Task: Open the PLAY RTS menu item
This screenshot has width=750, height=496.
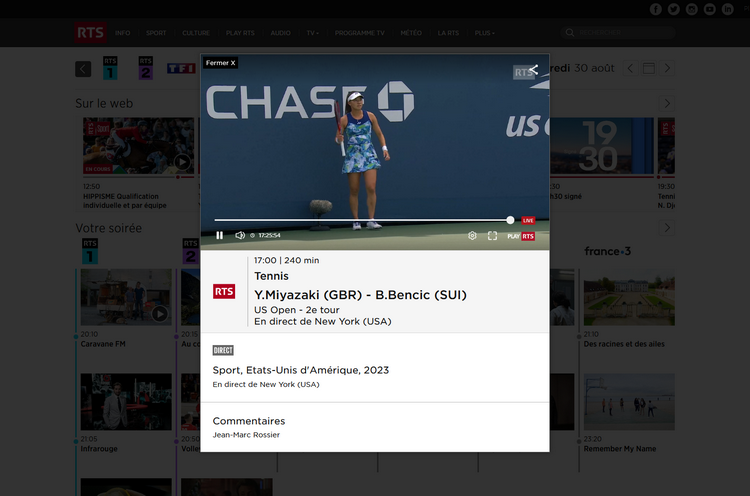Action: 240,33
